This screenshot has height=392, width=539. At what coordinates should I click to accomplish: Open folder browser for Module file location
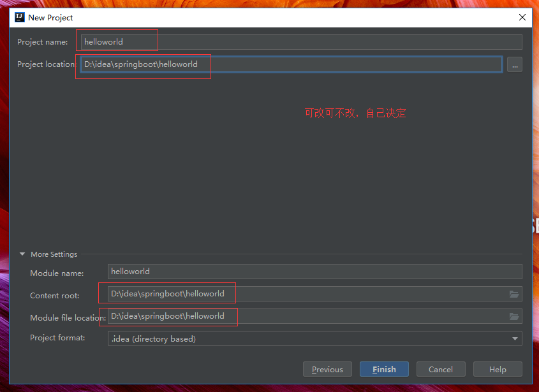514,316
